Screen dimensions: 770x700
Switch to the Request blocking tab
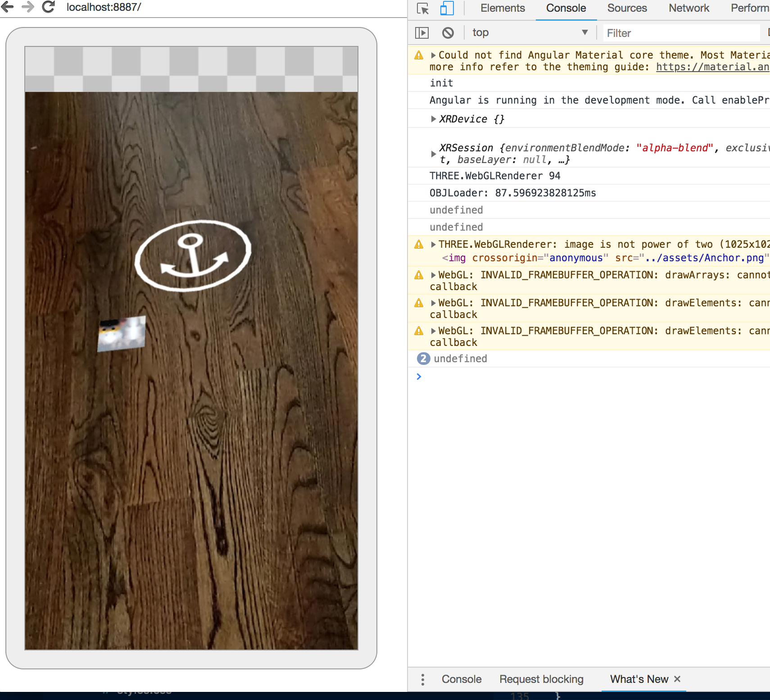(x=541, y=679)
